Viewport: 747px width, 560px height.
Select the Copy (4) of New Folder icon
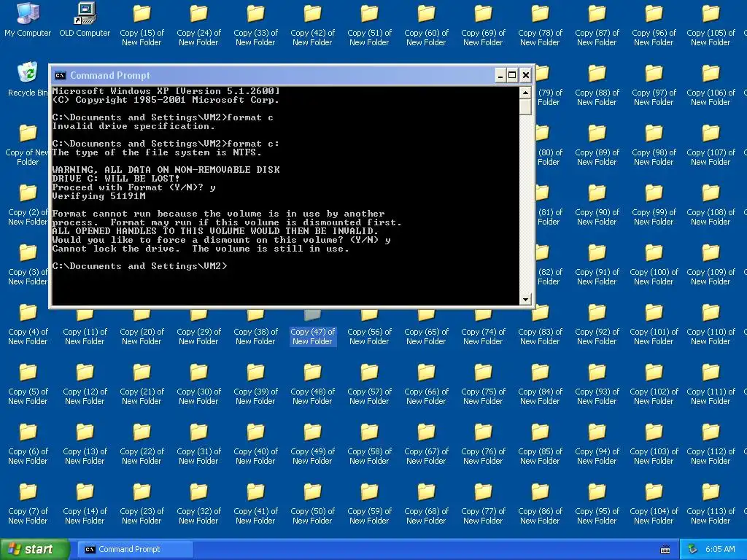click(x=28, y=324)
